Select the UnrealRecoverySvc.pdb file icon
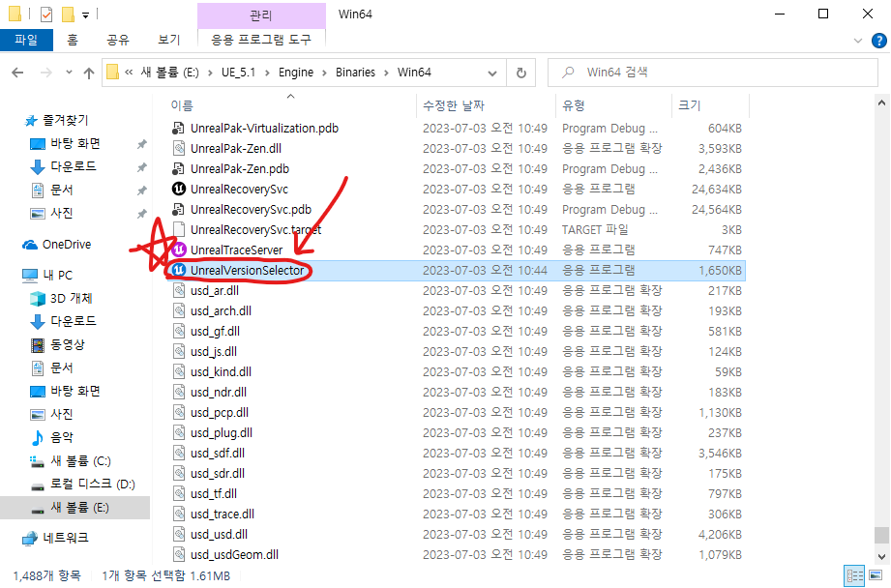Screen dimensions: 891x588 coord(179,209)
